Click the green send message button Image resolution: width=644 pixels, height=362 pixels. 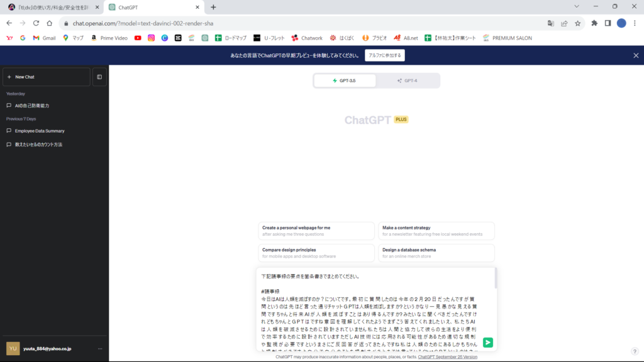(487, 343)
